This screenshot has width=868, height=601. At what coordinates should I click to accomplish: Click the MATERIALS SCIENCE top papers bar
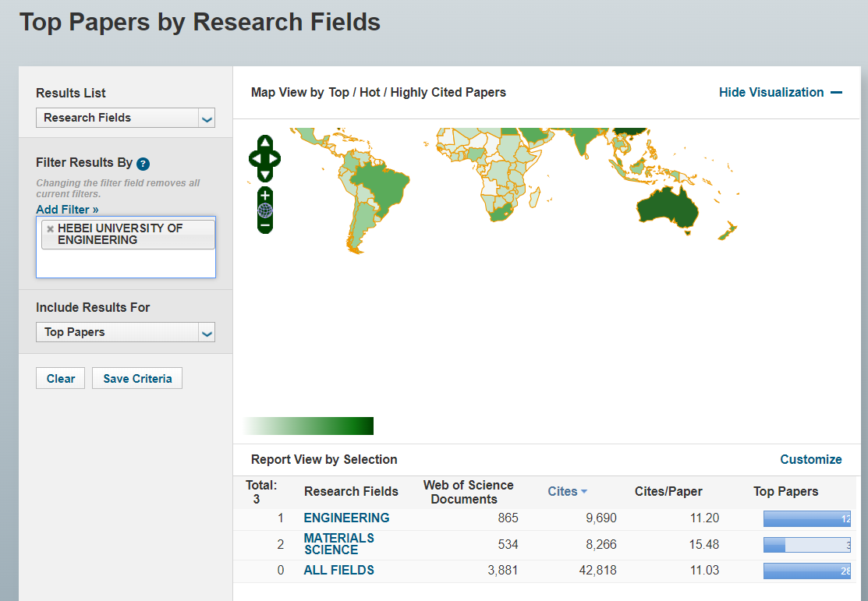click(806, 545)
